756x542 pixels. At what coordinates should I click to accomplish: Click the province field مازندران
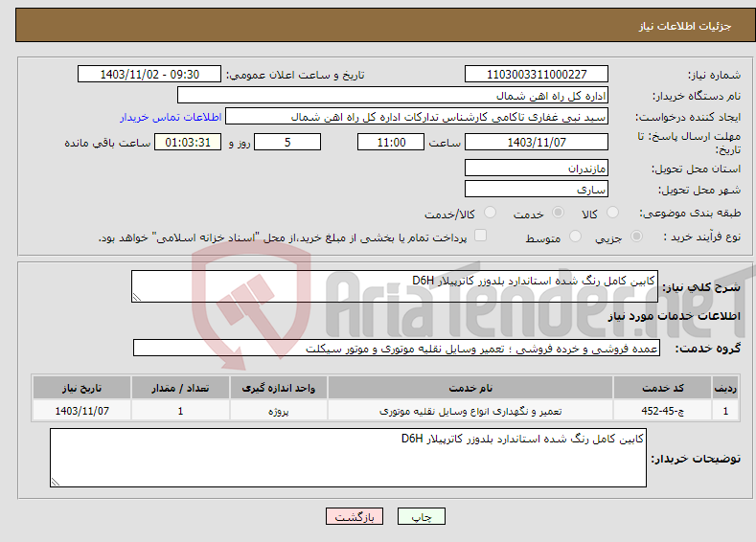tap(537, 169)
